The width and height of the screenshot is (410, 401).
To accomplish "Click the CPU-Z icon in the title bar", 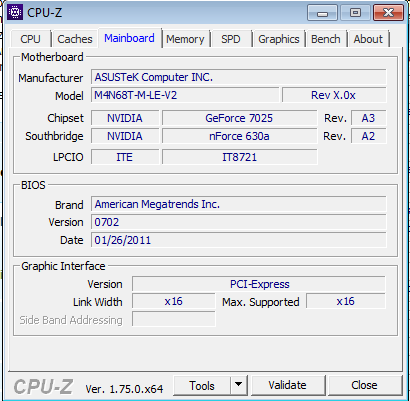I will tap(15, 13).
